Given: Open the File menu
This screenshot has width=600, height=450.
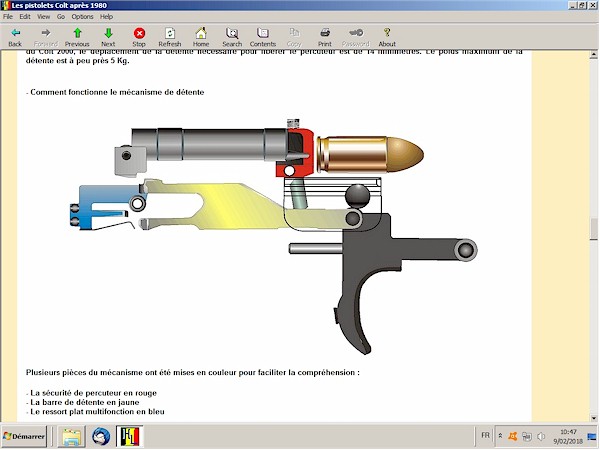Looking at the screenshot, I should pyautogui.click(x=9, y=17).
